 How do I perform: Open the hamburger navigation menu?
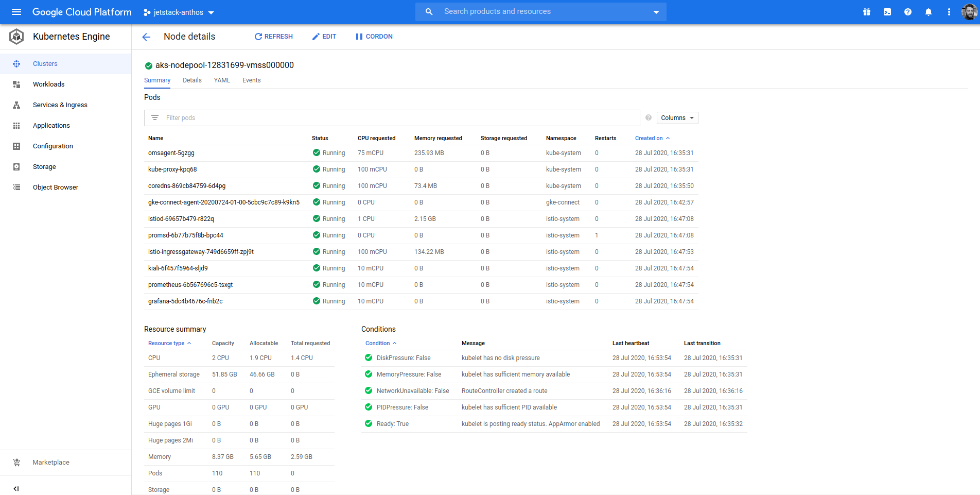(16, 12)
